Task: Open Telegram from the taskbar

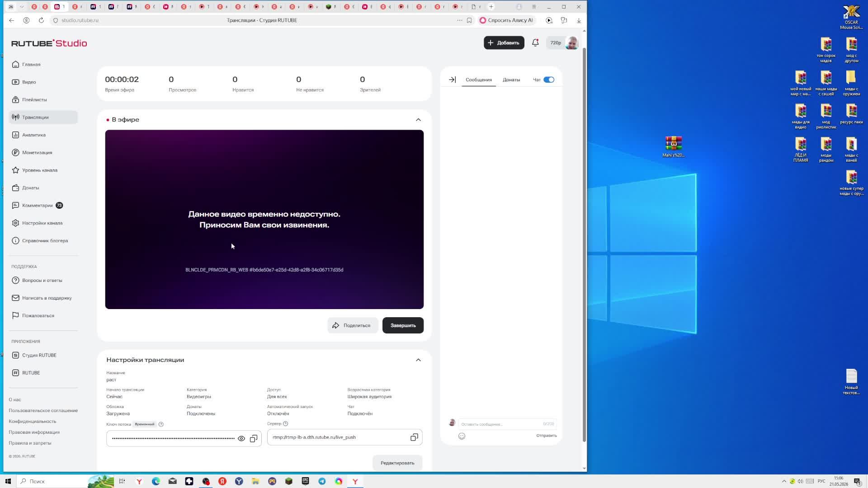Action: click(x=322, y=481)
